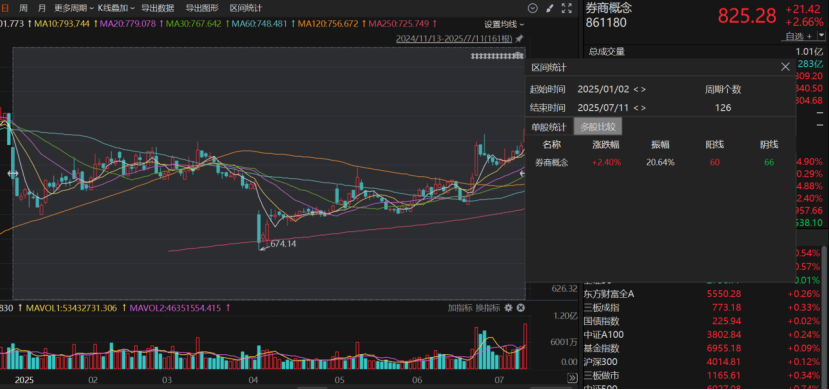Expand K线叠加 dropdown menu

coord(116,8)
